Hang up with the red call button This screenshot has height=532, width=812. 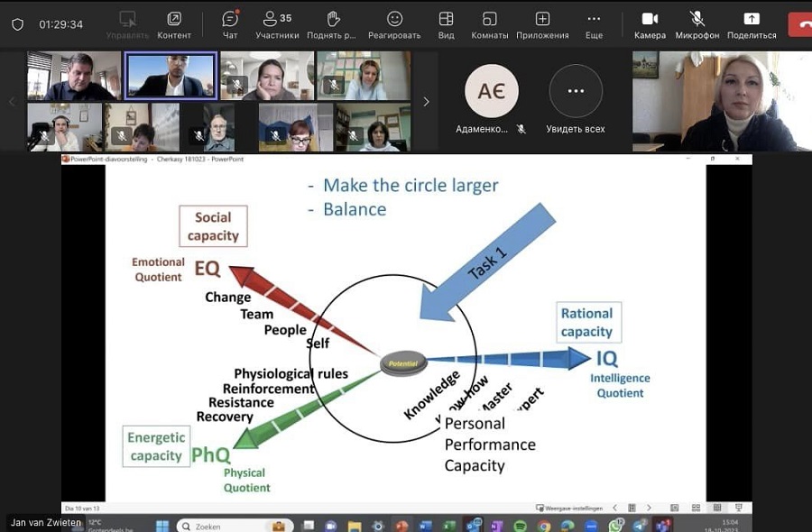(x=800, y=24)
